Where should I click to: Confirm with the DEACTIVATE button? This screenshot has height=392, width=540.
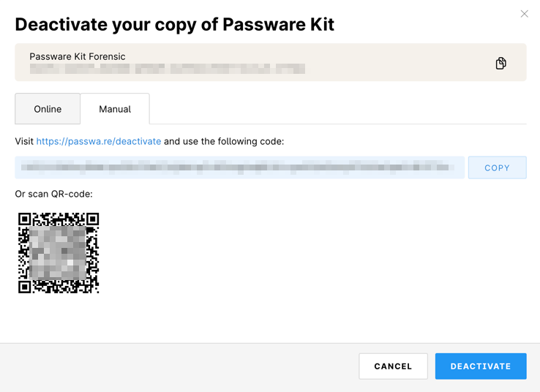click(x=481, y=366)
